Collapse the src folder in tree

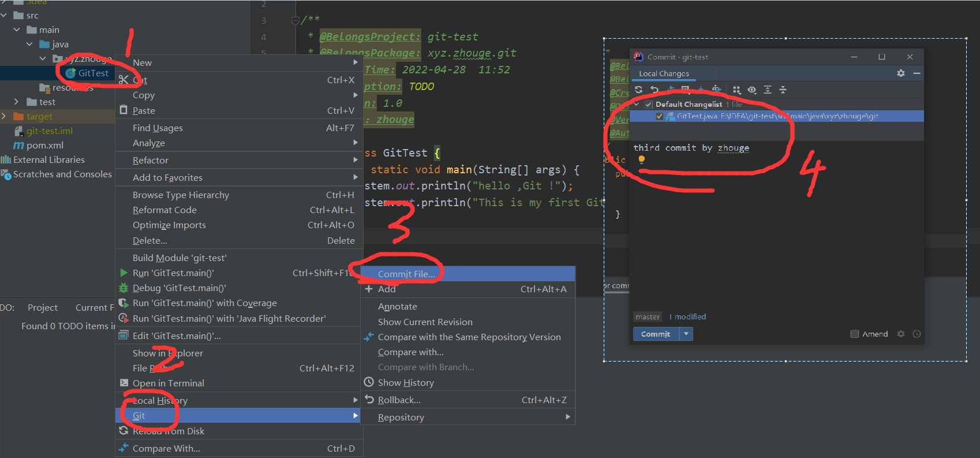tap(4, 16)
